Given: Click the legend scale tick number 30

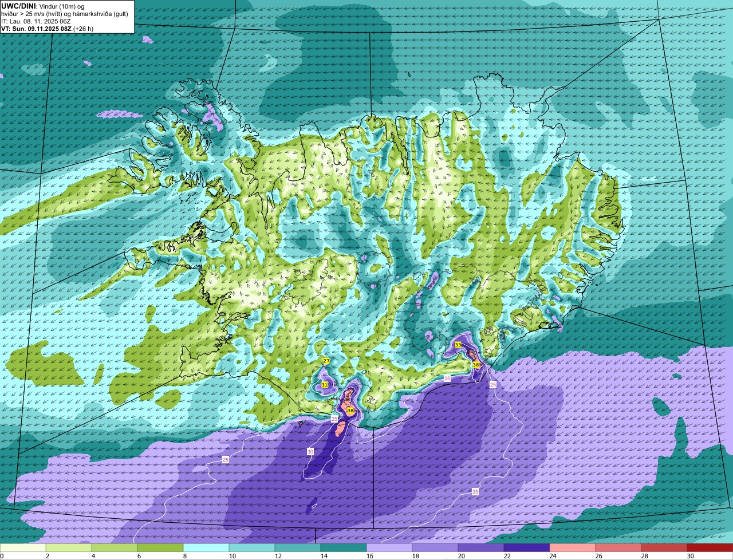Looking at the screenshot, I should pos(689,556).
